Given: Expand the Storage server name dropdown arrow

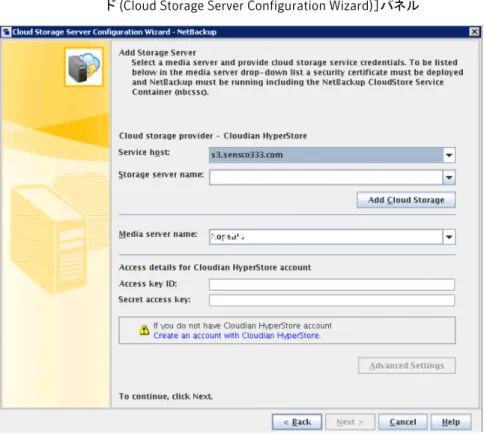Looking at the screenshot, I should coord(449,177).
